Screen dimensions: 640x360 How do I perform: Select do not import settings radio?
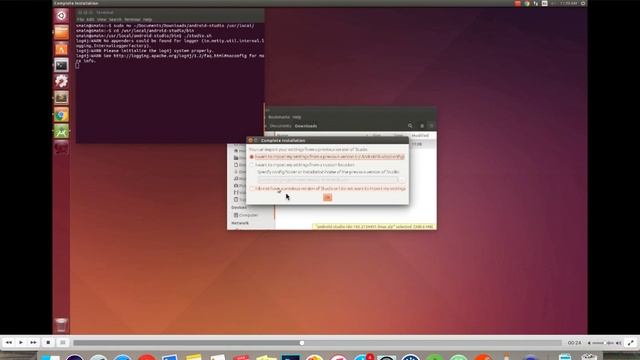coord(251,189)
